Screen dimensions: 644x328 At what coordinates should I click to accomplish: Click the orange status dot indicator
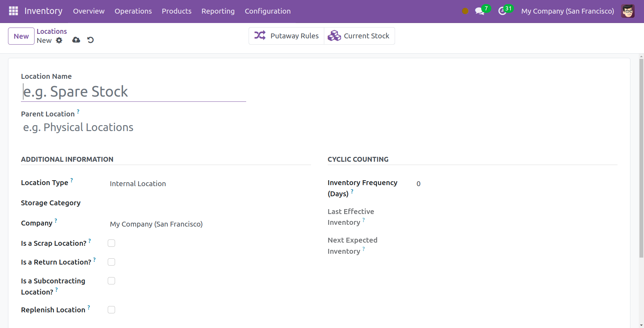[465, 11]
